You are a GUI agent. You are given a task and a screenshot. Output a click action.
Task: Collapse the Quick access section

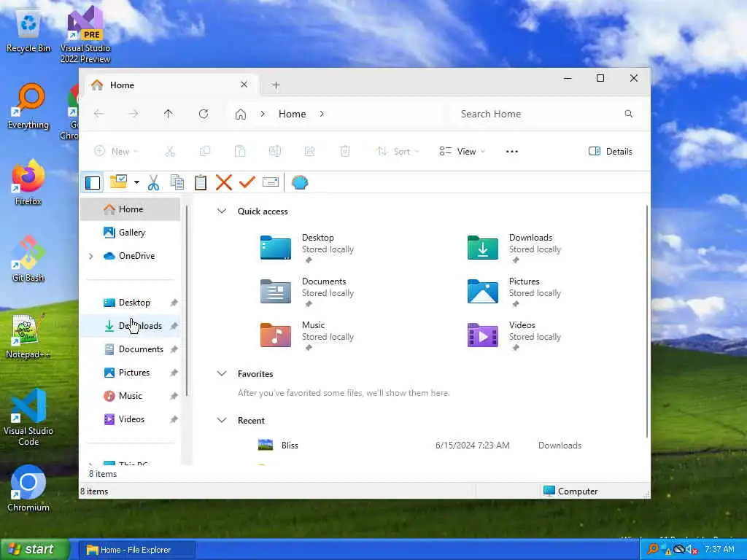tap(222, 211)
